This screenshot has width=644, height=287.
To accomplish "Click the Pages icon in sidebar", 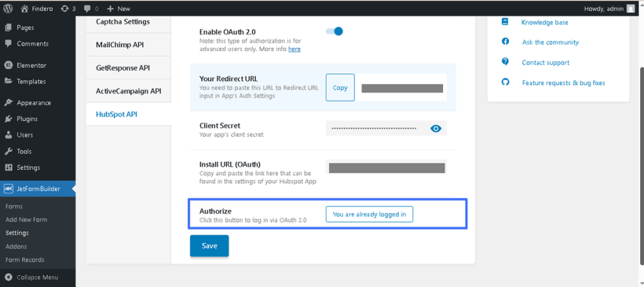I will click(x=8, y=28).
